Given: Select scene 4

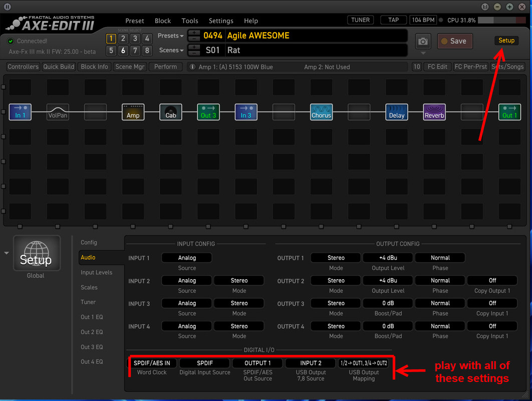Looking at the screenshot, I should coord(147,39).
